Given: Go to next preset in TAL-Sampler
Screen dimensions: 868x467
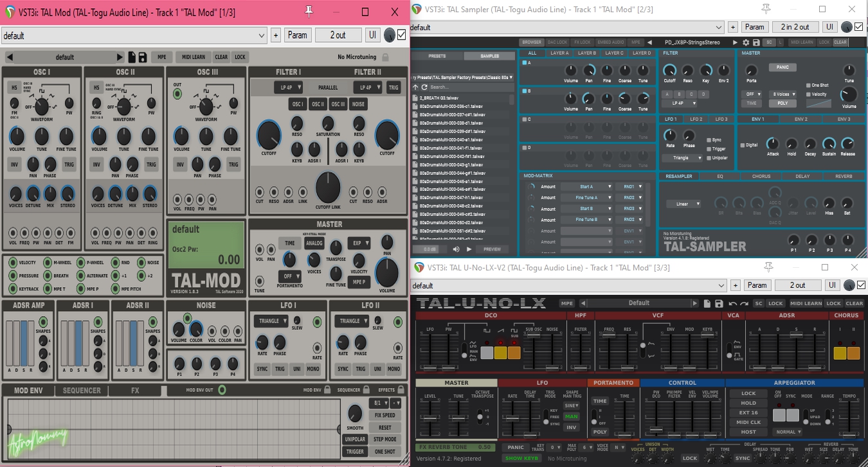Looking at the screenshot, I should (736, 42).
